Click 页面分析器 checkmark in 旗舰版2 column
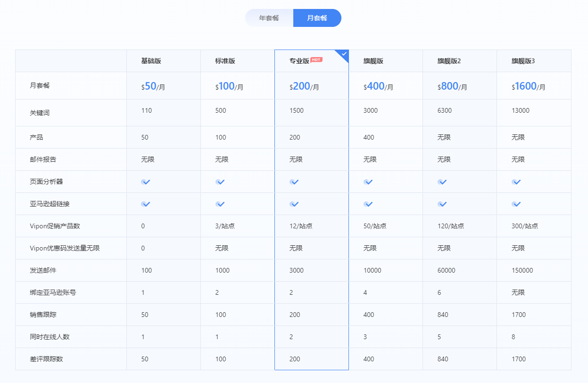 tap(442, 182)
